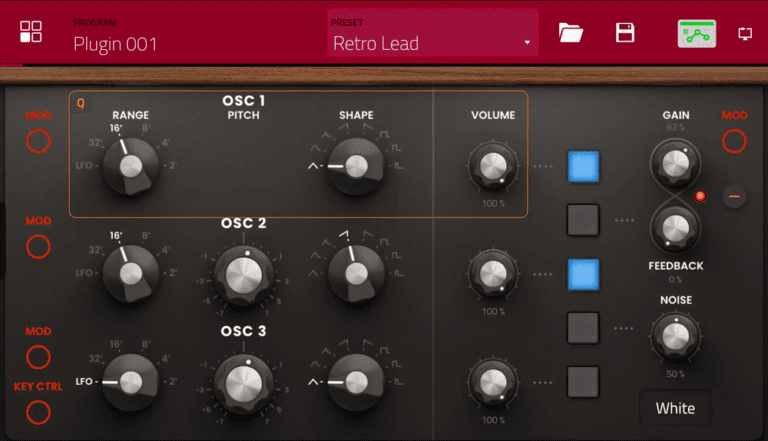Click the save preset floppy disk icon
This screenshot has height=441, width=768.
625,32
